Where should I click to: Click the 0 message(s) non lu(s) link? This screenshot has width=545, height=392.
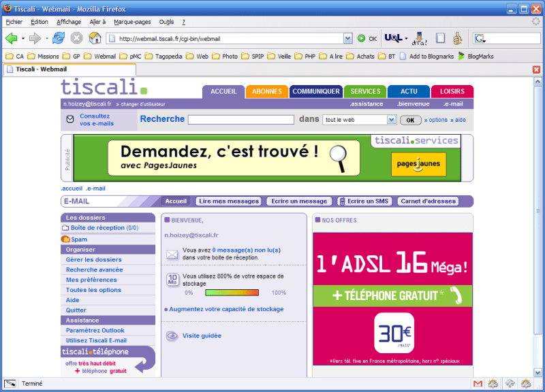click(247, 250)
